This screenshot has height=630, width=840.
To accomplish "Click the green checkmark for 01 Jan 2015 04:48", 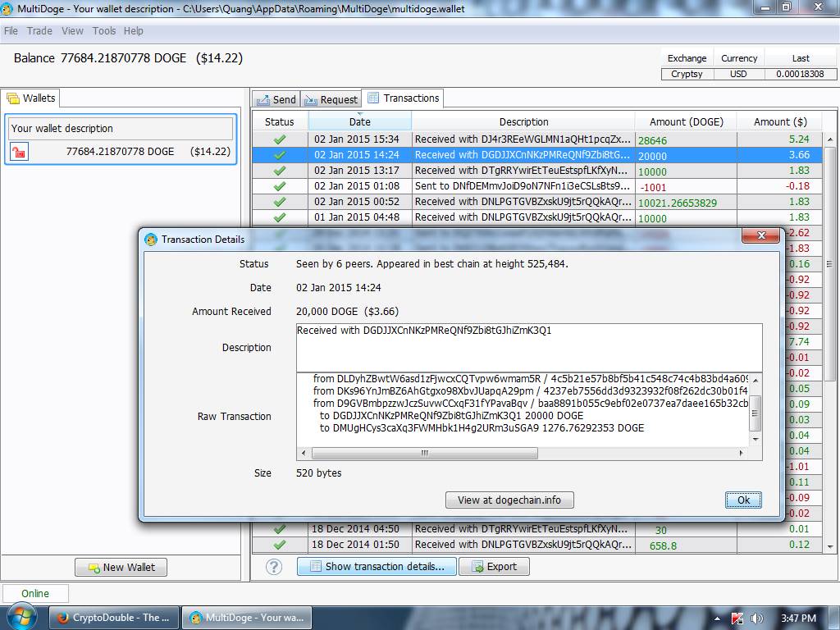I will (x=280, y=217).
